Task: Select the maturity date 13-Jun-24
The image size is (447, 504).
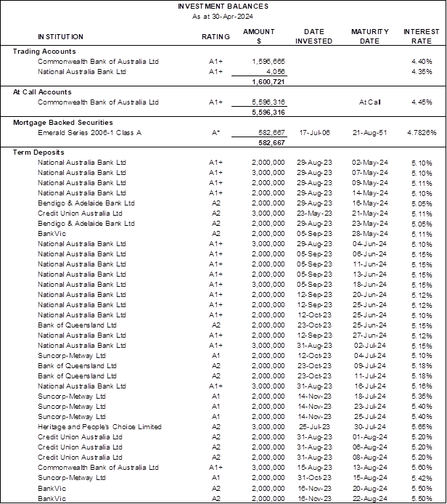Action: 369,275
